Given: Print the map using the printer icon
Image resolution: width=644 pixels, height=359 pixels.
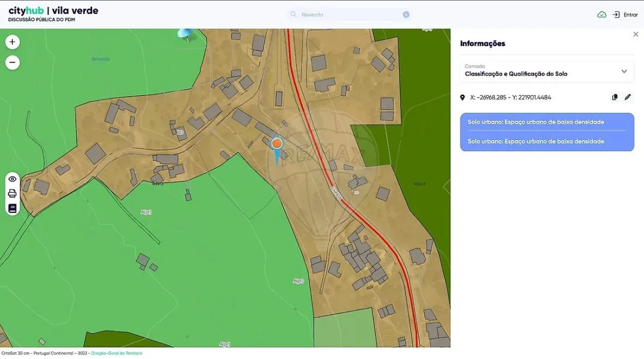Looking at the screenshot, I should click(x=12, y=194).
